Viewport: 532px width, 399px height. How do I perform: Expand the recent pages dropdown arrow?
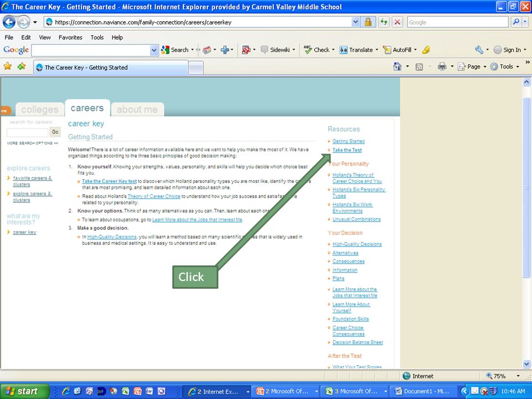(35, 23)
